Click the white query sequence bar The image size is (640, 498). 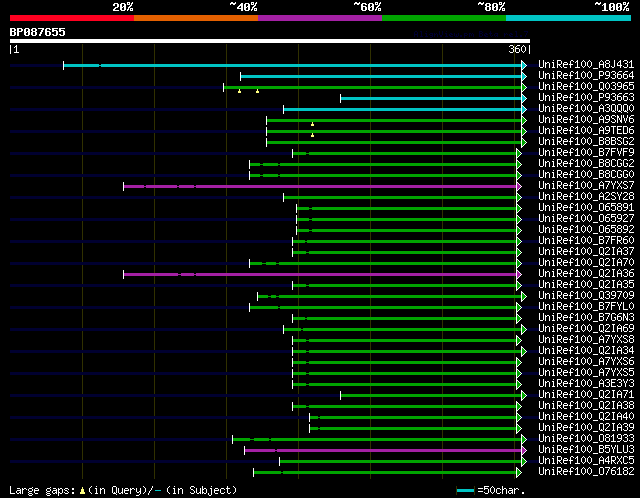(x=270, y=41)
